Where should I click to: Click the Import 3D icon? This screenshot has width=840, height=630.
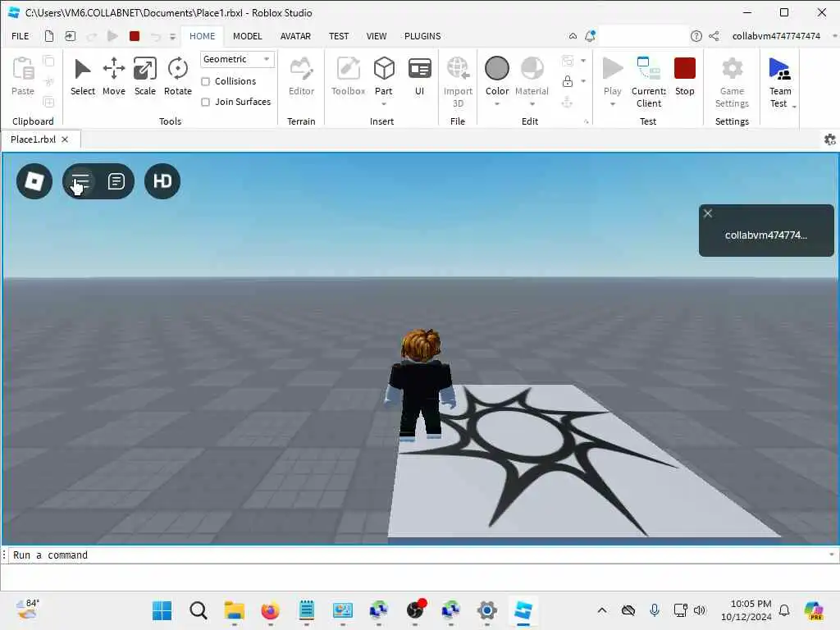click(x=458, y=69)
